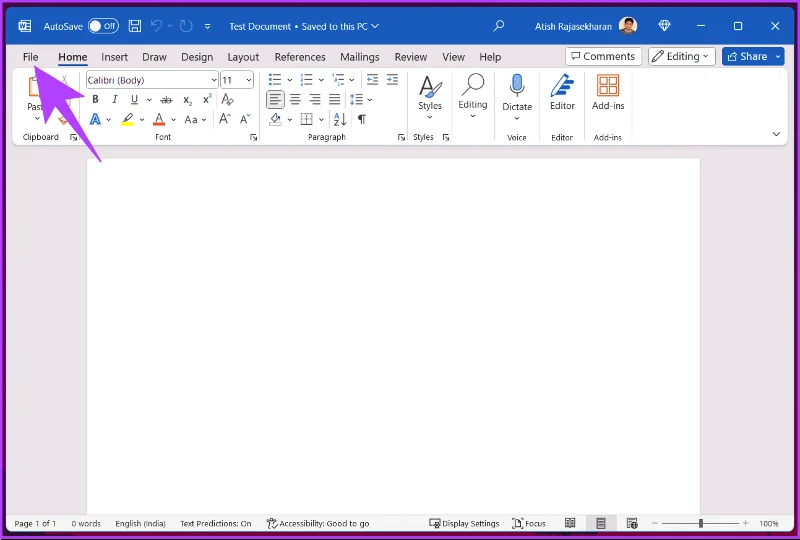Open the Comments pane button
This screenshot has height=540, width=800.
coord(603,56)
